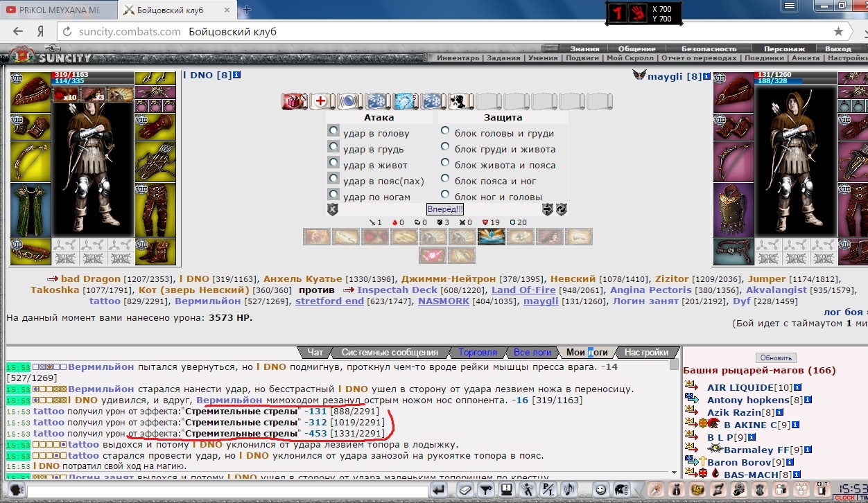Open info icon for Antony hopkens

coord(808,400)
